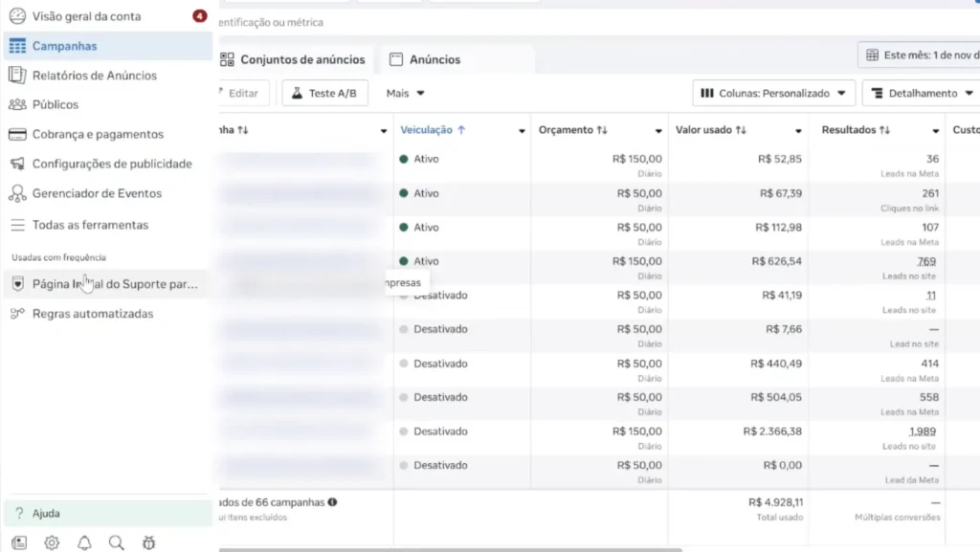Screen dimensions: 980x552
Task: Click the Todas as ferramentas hamburger icon
Action: pyautogui.click(x=17, y=225)
